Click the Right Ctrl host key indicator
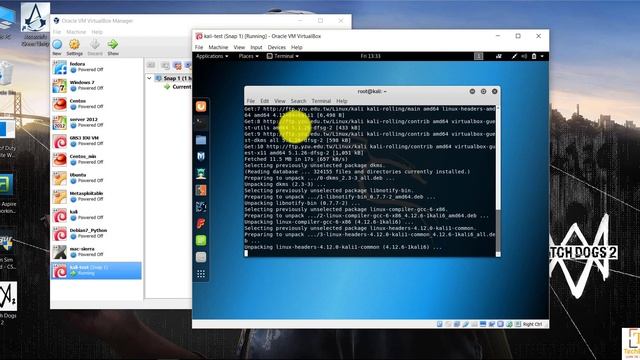The width and height of the screenshot is (640, 360). [532, 324]
